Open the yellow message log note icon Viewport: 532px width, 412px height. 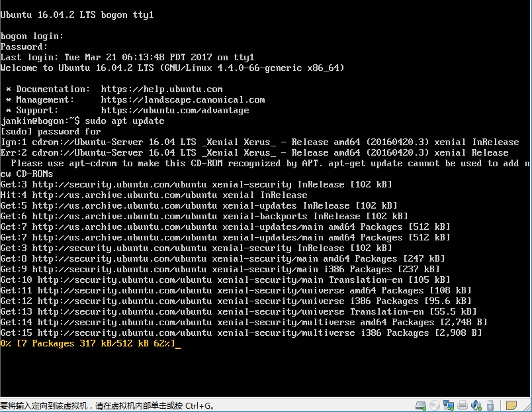tap(511, 405)
